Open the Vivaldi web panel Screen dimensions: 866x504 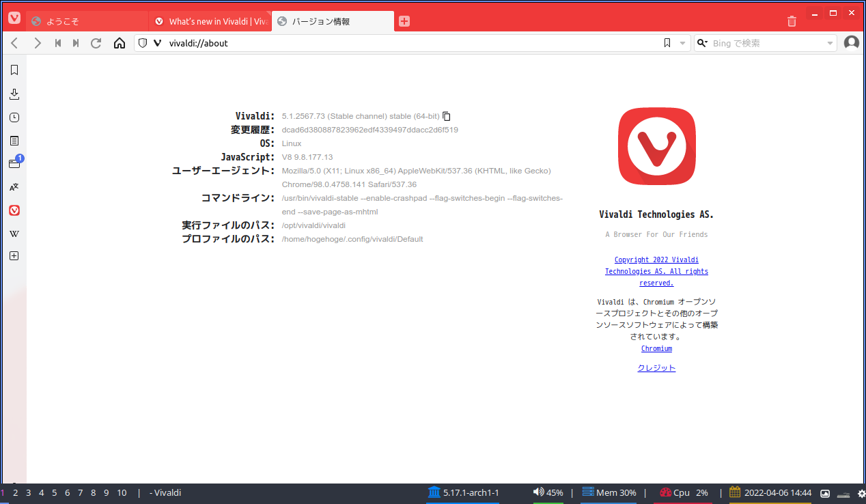(x=14, y=210)
